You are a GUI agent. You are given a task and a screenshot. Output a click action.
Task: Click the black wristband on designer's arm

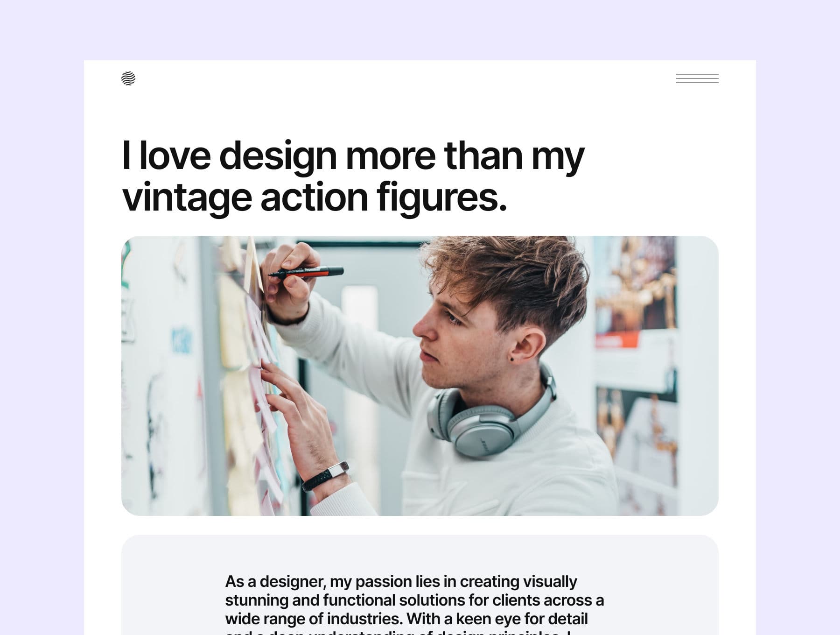tap(325, 477)
